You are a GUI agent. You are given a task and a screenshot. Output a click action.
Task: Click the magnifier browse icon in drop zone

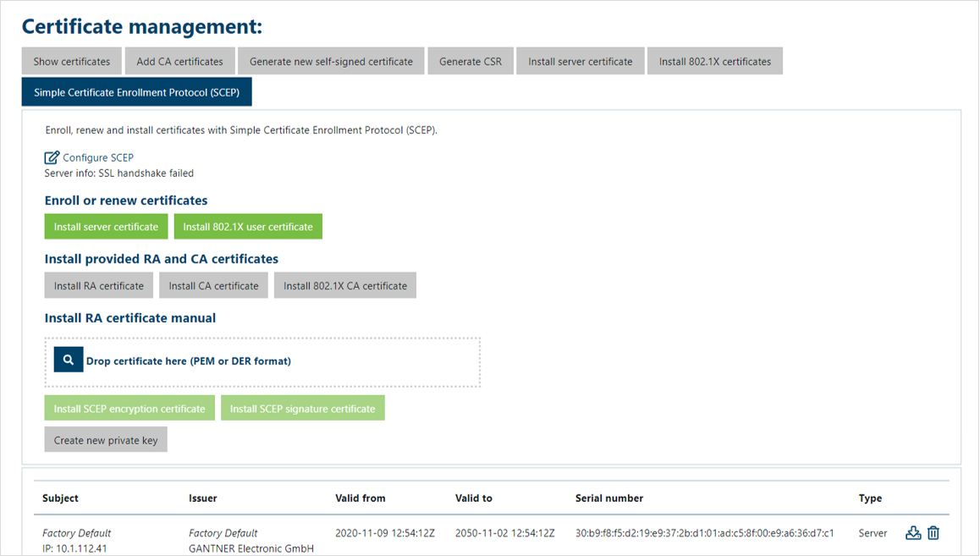pyautogui.click(x=68, y=360)
